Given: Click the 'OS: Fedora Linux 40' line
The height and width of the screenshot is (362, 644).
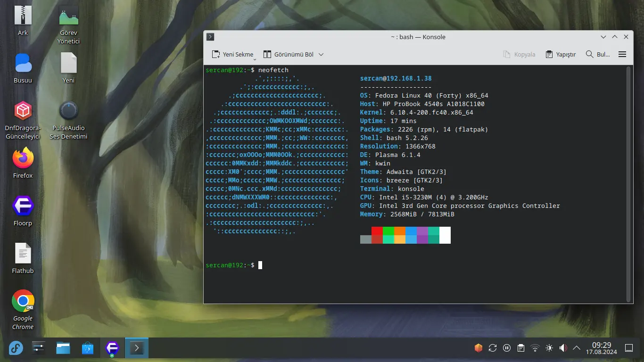Looking at the screenshot, I should pos(424,96).
